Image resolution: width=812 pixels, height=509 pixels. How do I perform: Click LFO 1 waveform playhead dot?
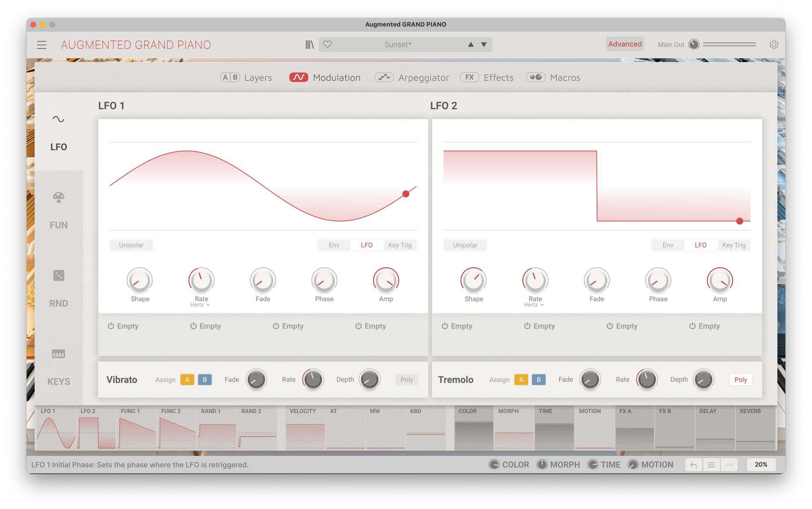[406, 194]
